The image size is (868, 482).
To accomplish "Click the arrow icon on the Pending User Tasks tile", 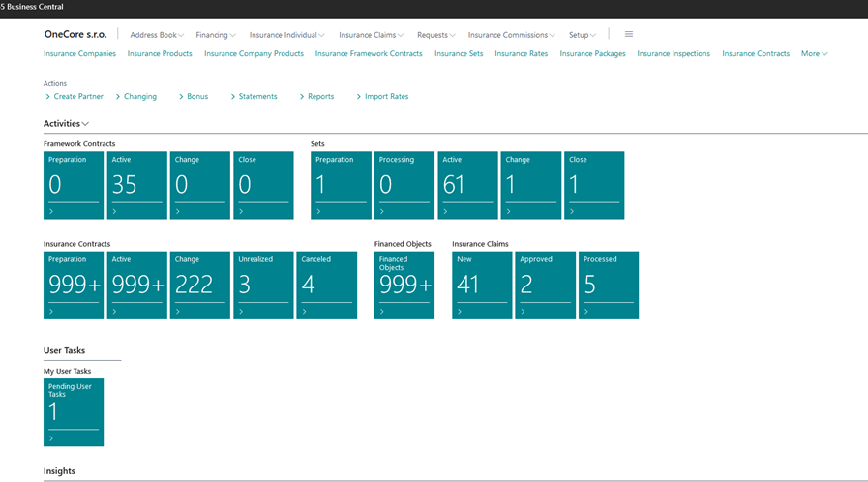I will tap(51, 438).
